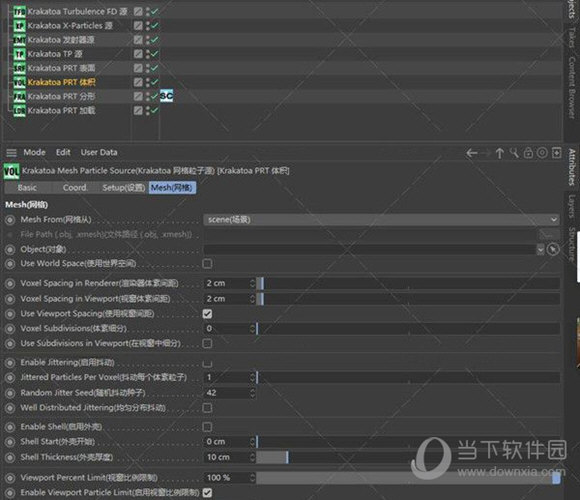Click animation dot beside Random Jitter Seed

click(x=10, y=393)
